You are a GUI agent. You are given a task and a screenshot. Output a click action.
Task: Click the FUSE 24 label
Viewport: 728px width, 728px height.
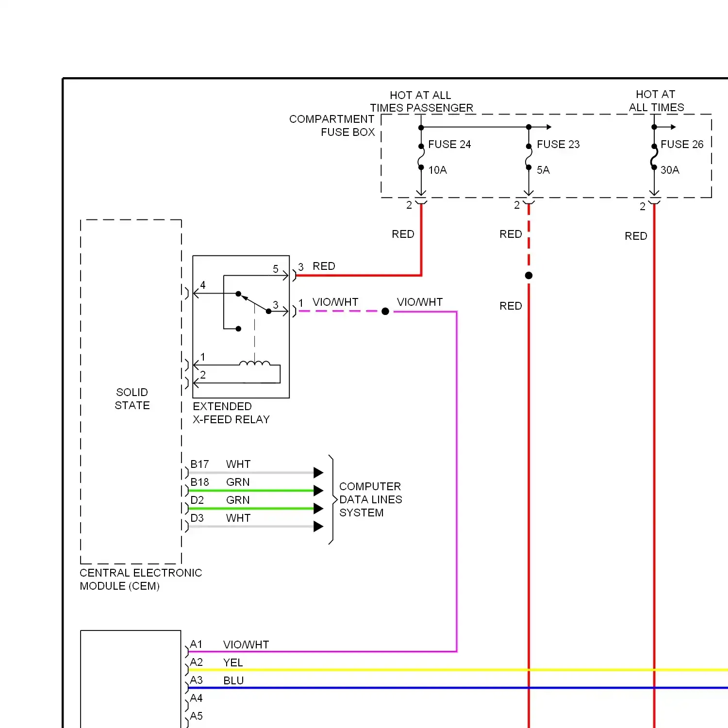tap(449, 144)
